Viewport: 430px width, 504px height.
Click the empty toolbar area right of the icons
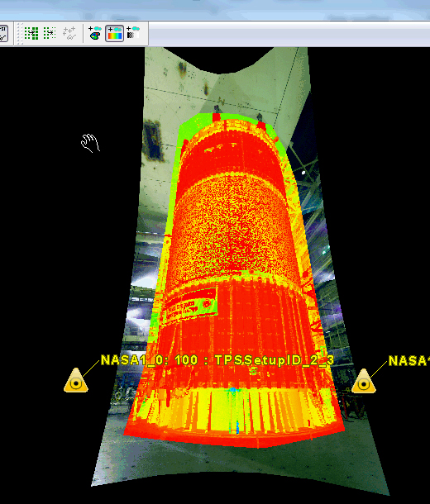pos(289,34)
